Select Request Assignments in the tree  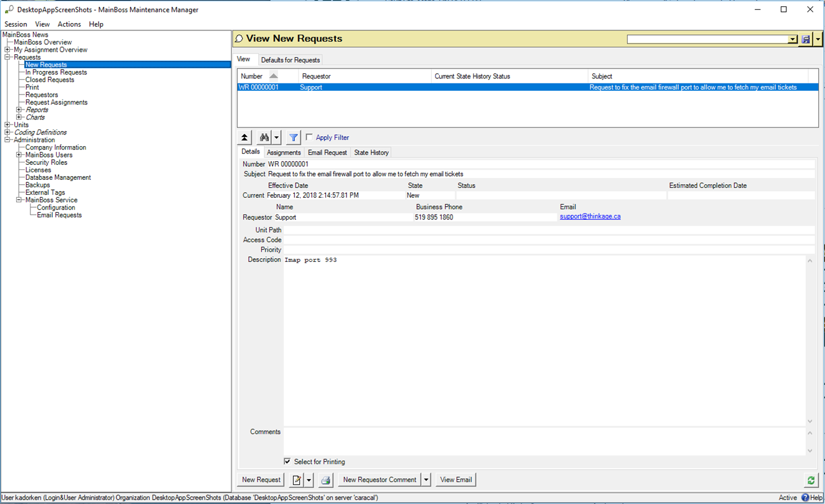point(57,103)
